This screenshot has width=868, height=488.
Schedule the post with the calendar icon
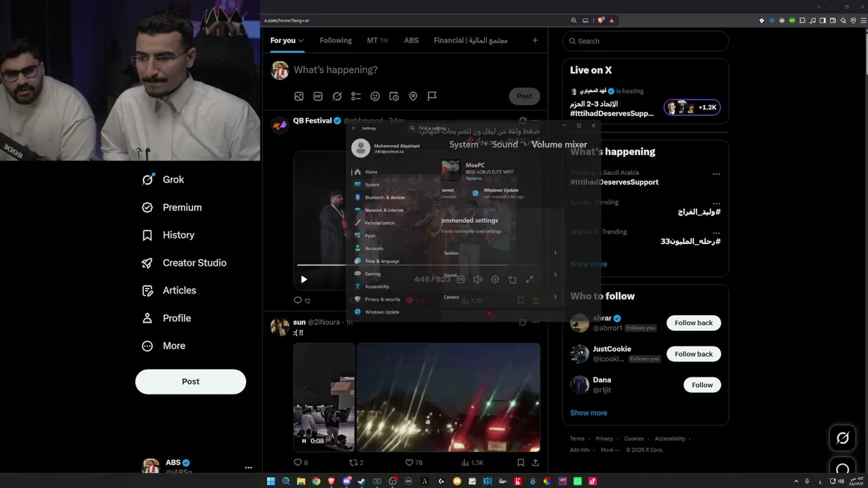pyautogui.click(x=394, y=96)
